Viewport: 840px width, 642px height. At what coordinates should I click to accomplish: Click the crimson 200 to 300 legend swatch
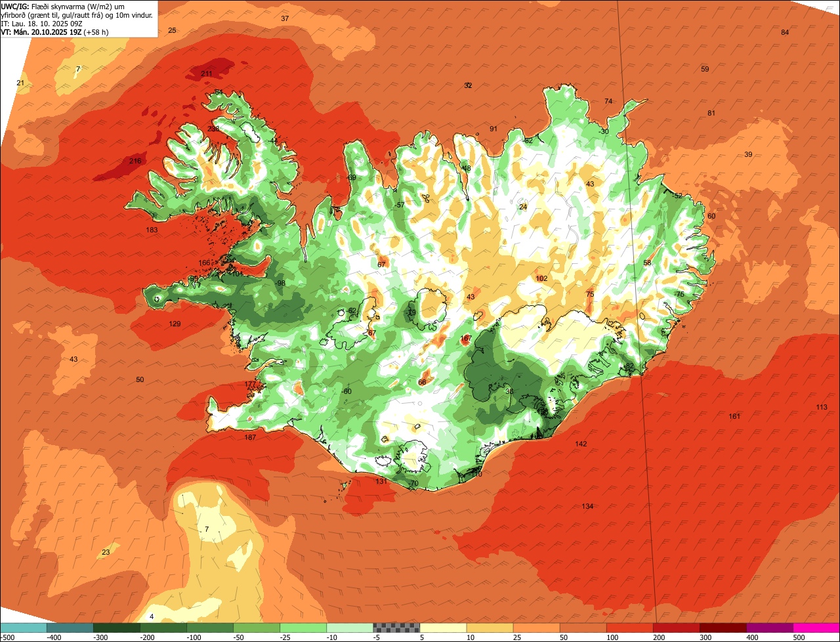click(x=677, y=628)
